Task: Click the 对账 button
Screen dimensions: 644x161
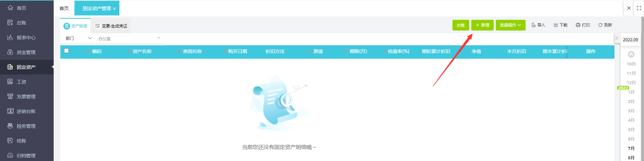Action: 461,25
